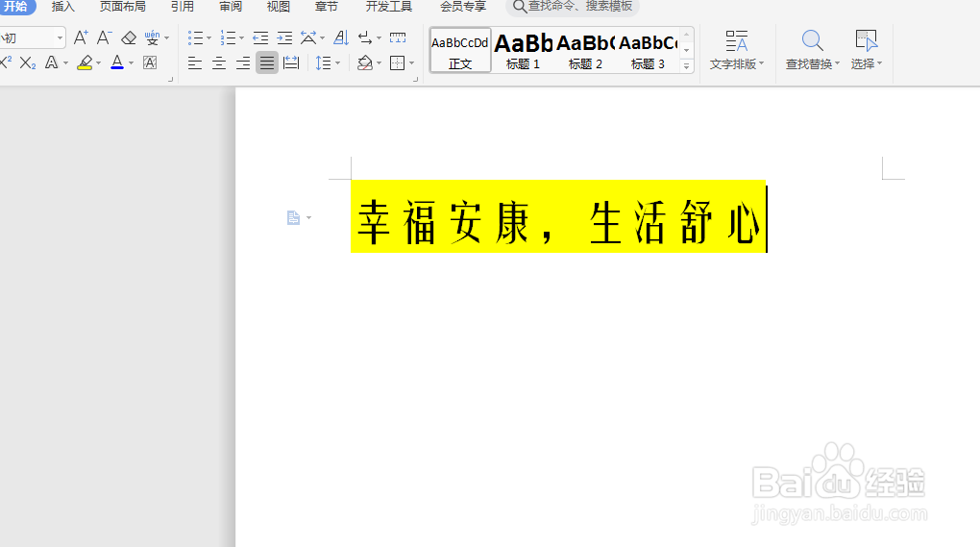
Task: Clear formatting with the eraser icon
Action: tap(129, 38)
